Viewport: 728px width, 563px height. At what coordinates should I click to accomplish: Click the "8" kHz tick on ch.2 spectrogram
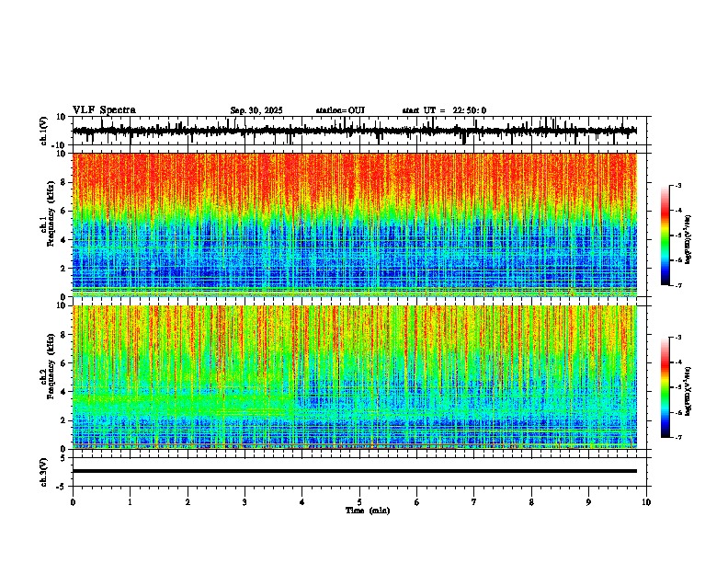tap(64, 335)
